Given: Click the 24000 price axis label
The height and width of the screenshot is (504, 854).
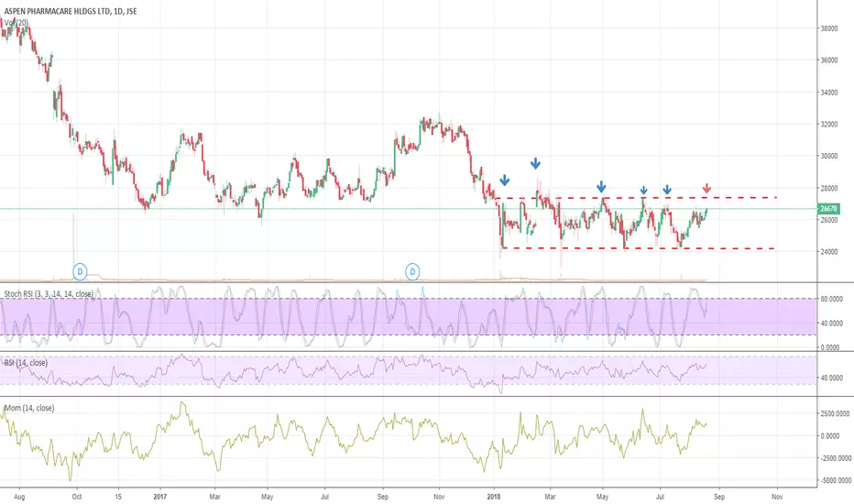Looking at the screenshot, I should [829, 252].
